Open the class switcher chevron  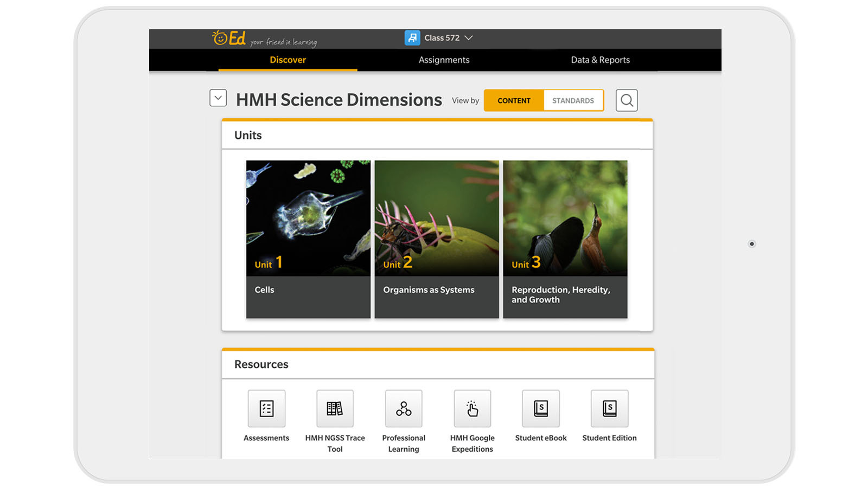pyautogui.click(x=469, y=38)
